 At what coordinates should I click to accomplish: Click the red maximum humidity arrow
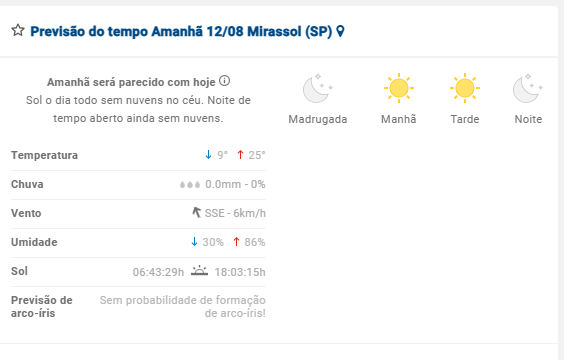pos(236,242)
